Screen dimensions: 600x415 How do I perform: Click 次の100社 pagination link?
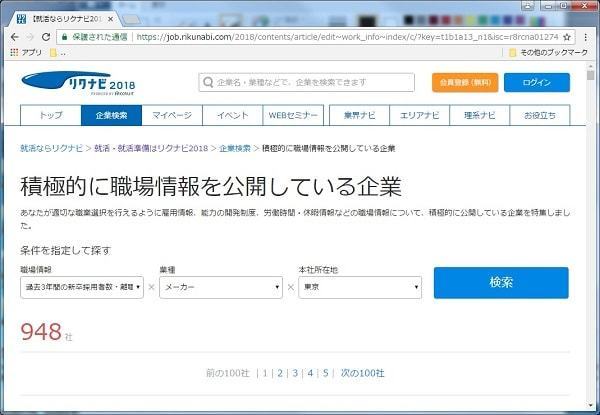point(362,373)
